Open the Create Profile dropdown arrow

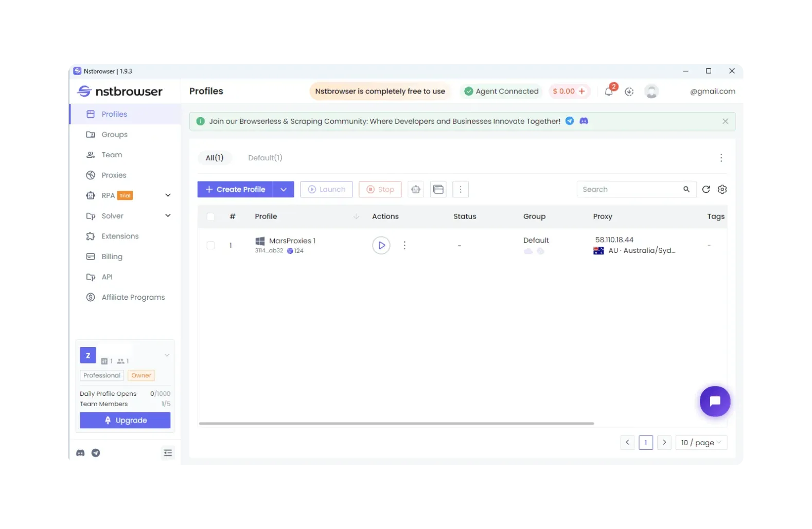[284, 189]
